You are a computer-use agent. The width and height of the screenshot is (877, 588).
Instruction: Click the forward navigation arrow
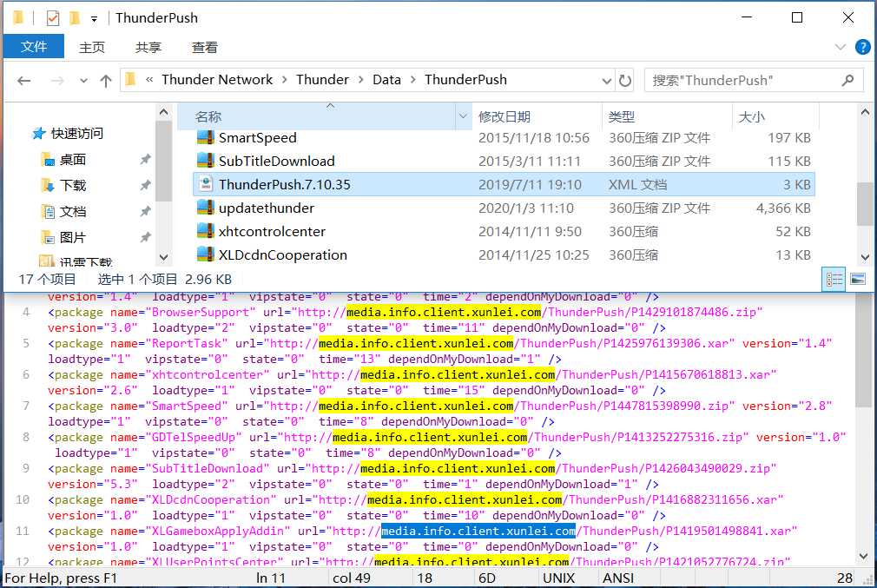57,81
